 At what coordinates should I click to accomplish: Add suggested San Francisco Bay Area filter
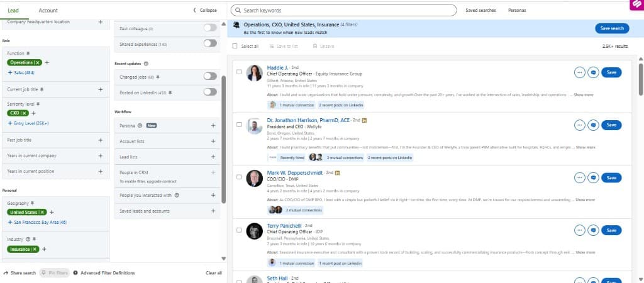click(x=37, y=222)
